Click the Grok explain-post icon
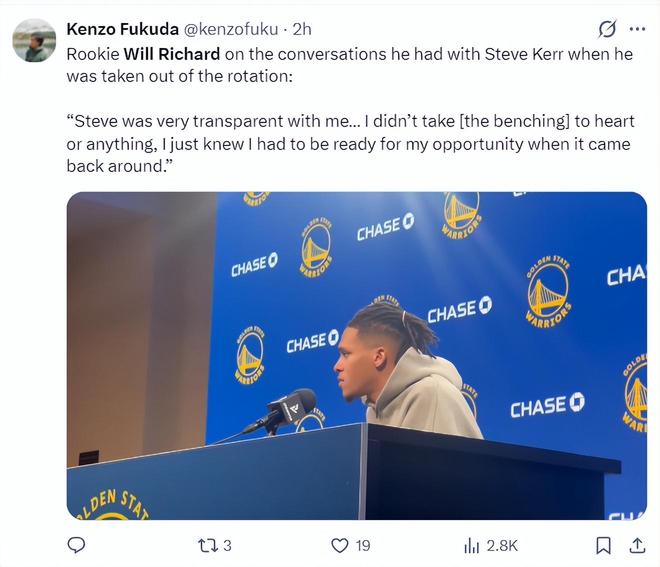The width and height of the screenshot is (660, 567). 606,29
